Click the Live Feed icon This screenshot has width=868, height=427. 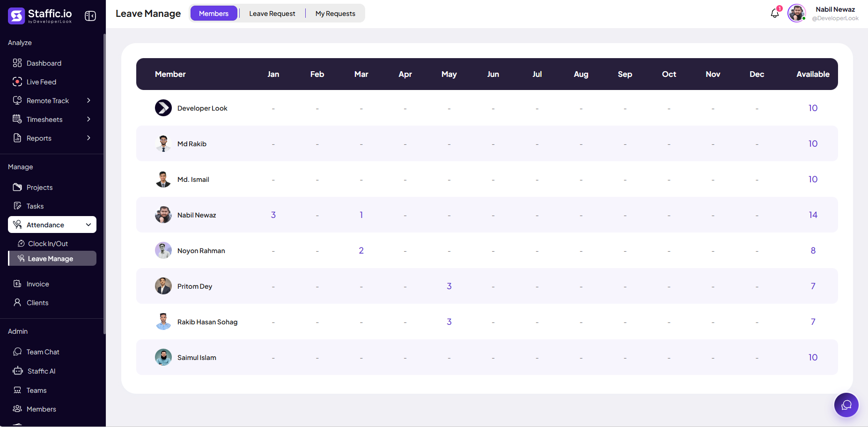[x=17, y=82]
